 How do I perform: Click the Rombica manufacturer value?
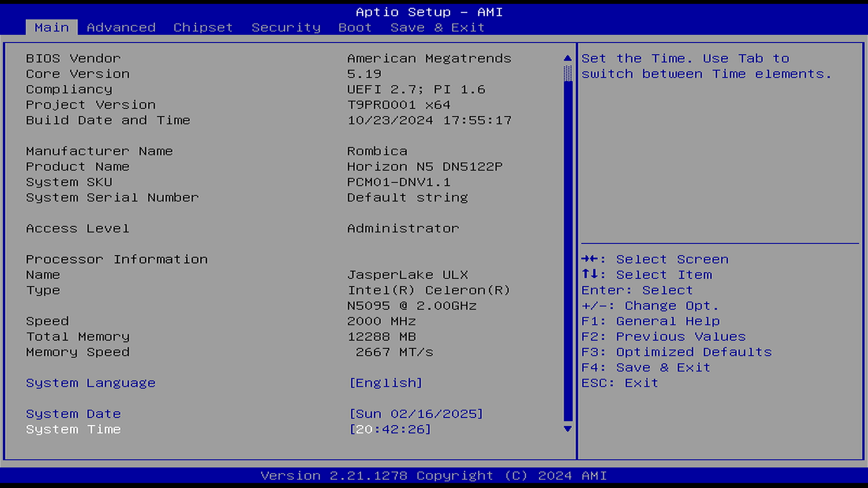377,151
